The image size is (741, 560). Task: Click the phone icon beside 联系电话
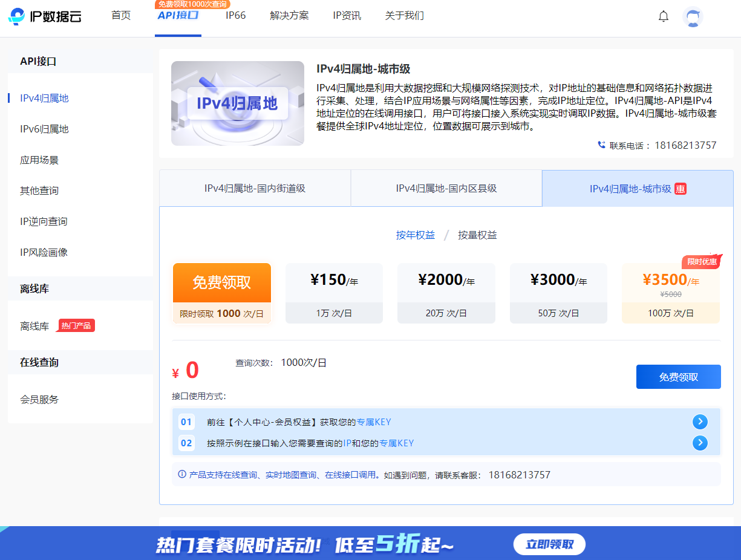click(601, 145)
